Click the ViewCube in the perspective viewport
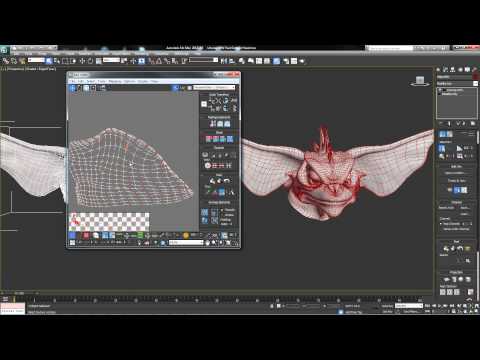The width and height of the screenshot is (480, 360). pos(420,80)
